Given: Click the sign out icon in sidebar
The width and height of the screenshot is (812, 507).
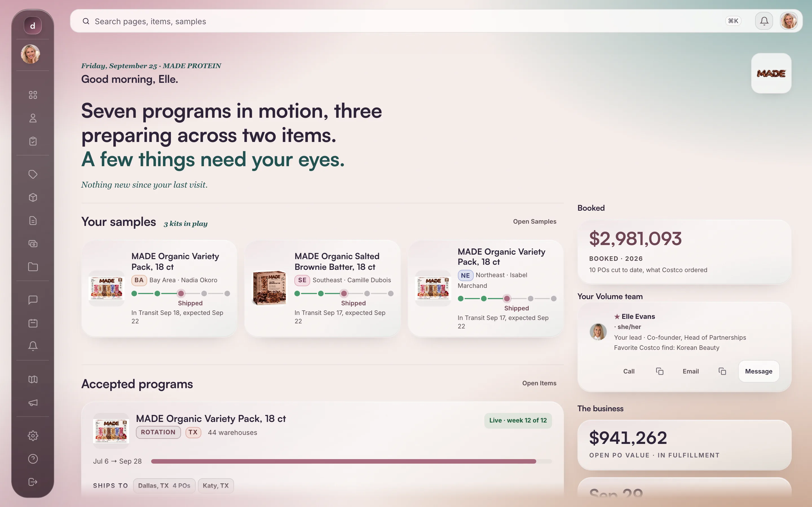Looking at the screenshot, I should (33, 482).
